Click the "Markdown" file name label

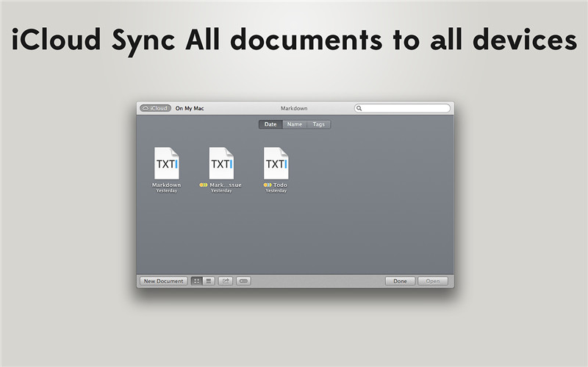pyautogui.click(x=167, y=185)
